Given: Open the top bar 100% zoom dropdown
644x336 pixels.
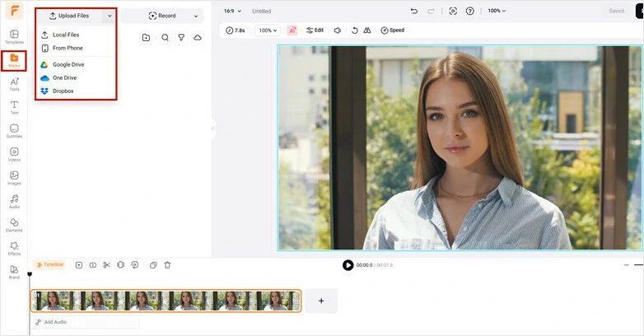Looking at the screenshot, I should [497, 11].
